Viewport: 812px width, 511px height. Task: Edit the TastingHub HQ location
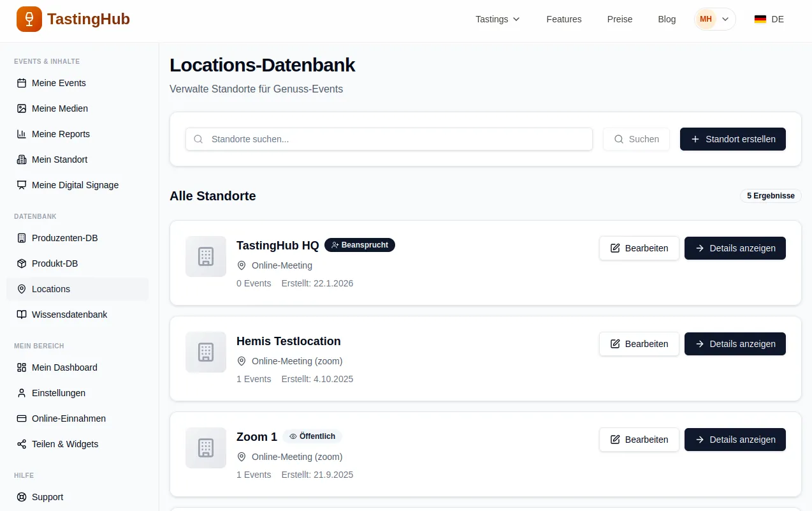pyautogui.click(x=639, y=248)
